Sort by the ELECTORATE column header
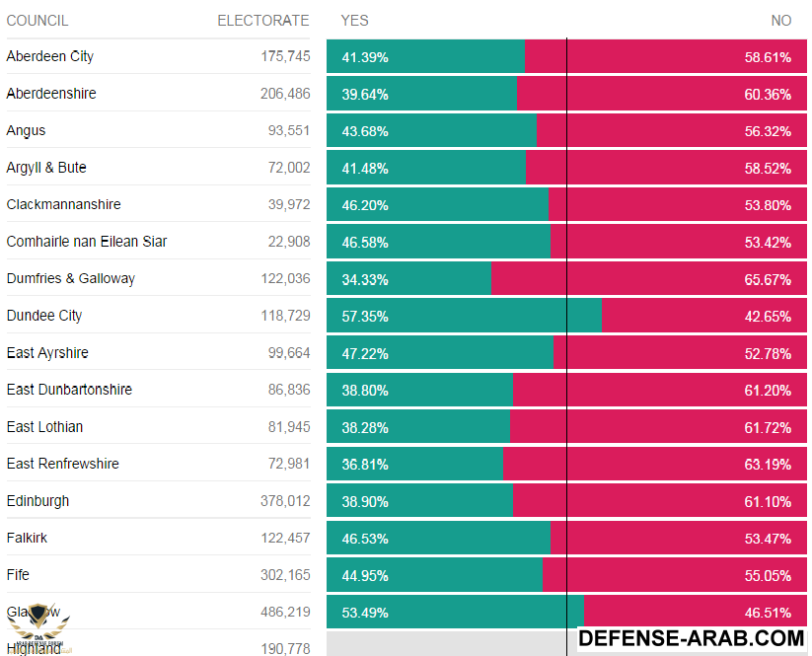 [262, 21]
